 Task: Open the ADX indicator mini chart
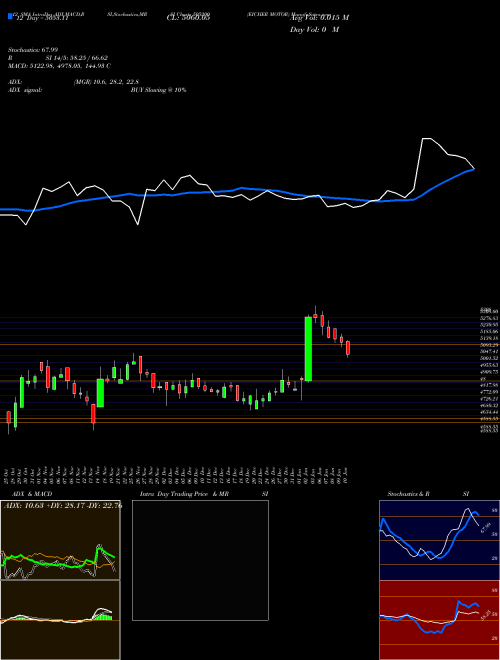click(60, 540)
